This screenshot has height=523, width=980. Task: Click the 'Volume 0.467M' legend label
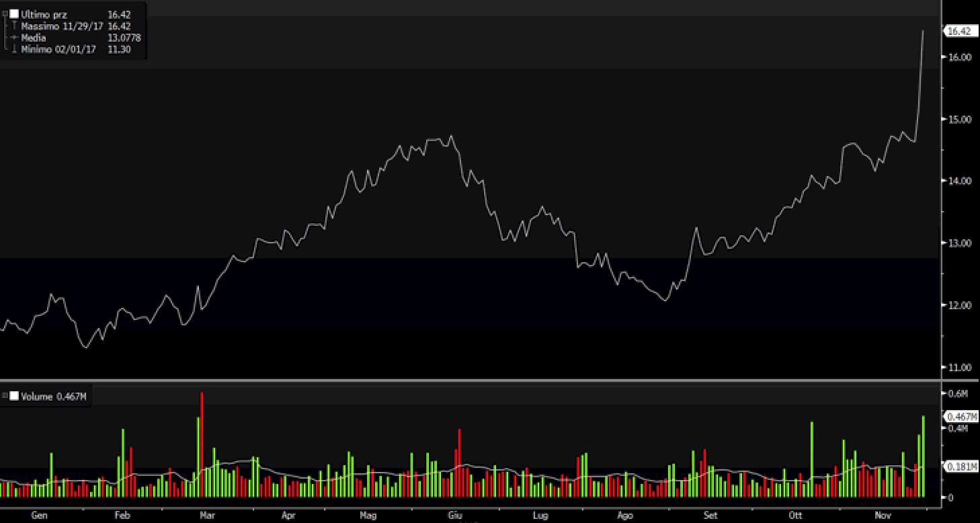54,397
